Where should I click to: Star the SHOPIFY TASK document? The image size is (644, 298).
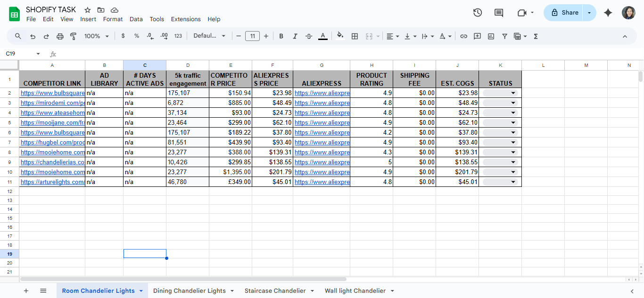pyautogui.click(x=88, y=10)
